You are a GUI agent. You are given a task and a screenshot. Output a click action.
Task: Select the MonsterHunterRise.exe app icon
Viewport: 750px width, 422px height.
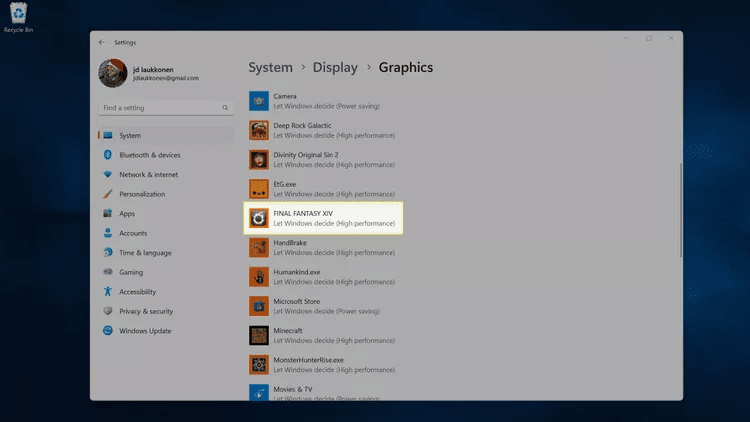[x=259, y=365]
